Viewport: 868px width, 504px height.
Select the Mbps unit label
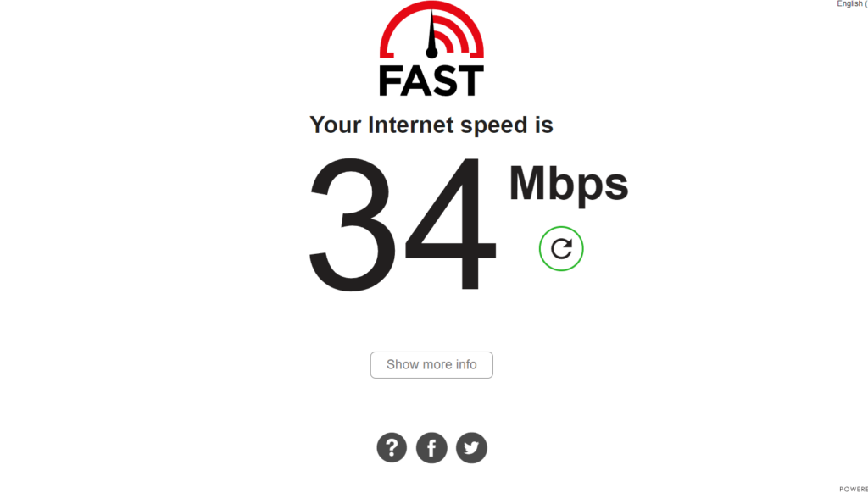569,185
